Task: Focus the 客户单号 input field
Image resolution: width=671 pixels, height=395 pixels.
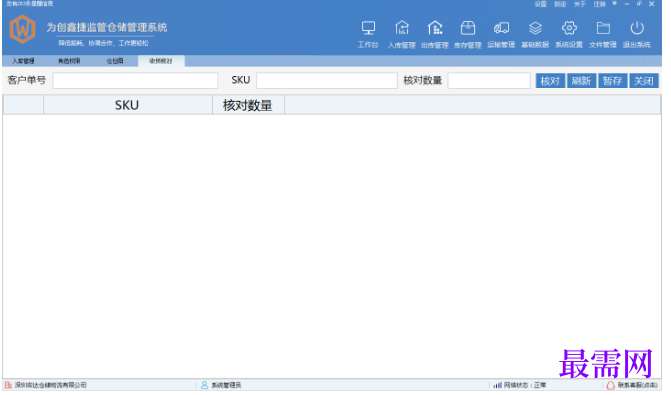Action: 135,80
